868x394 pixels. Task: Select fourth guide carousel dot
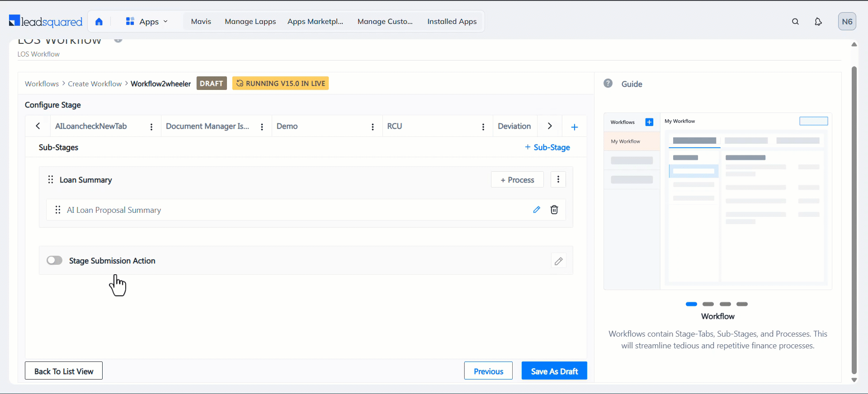[742, 304]
